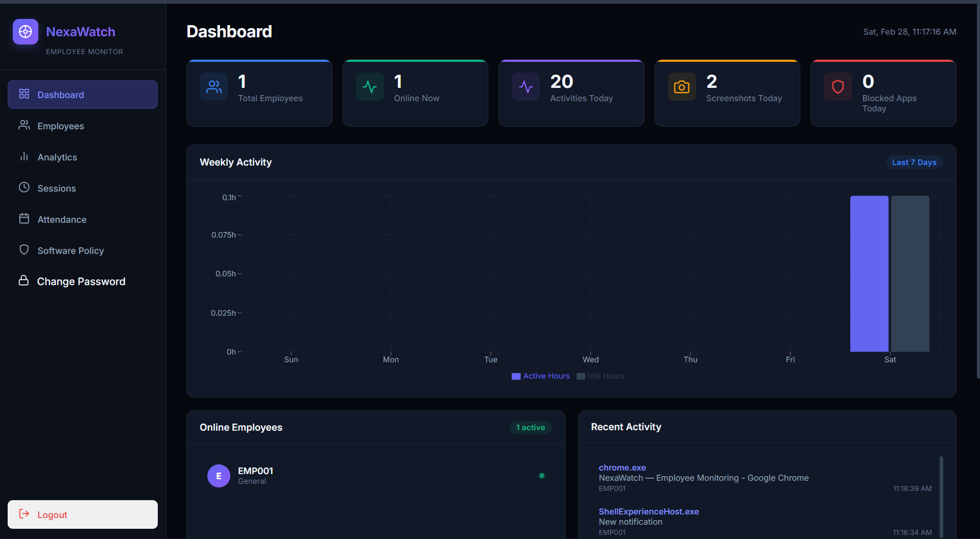Click the shield icon on Blocked Apps card
The width and height of the screenshot is (980, 539).
tap(837, 87)
